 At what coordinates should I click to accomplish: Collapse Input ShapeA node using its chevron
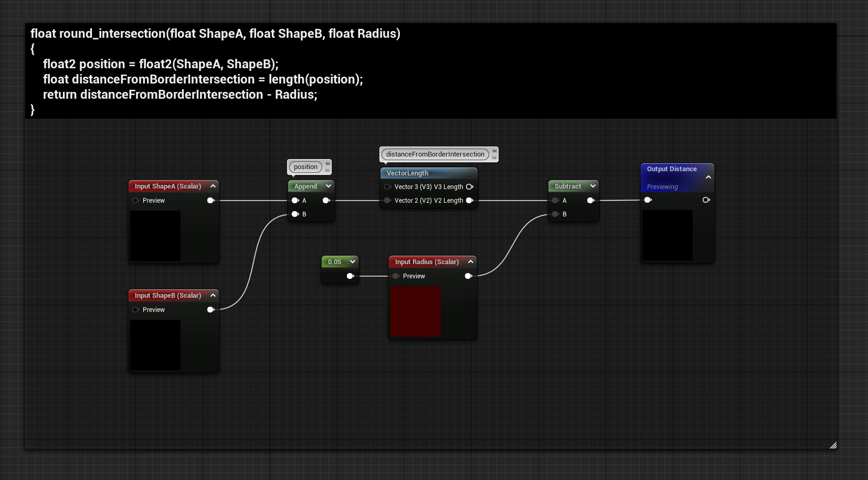coord(213,186)
